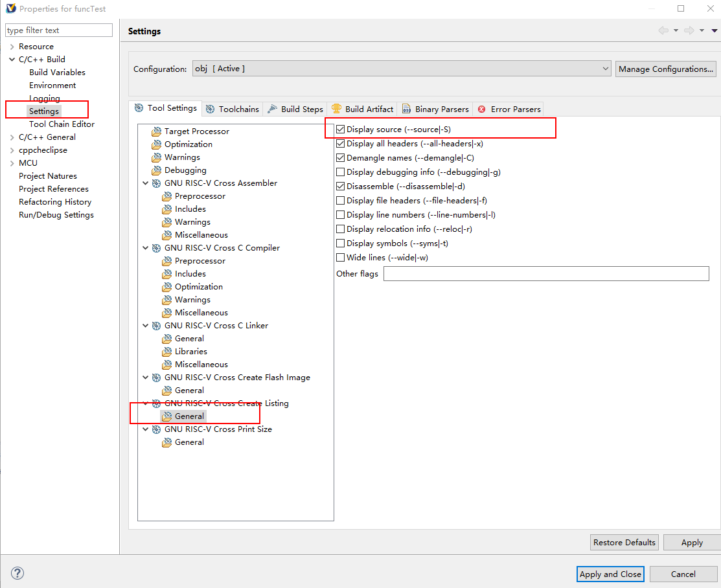Click the help question mark icon
The width and height of the screenshot is (721, 588).
tap(17, 573)
